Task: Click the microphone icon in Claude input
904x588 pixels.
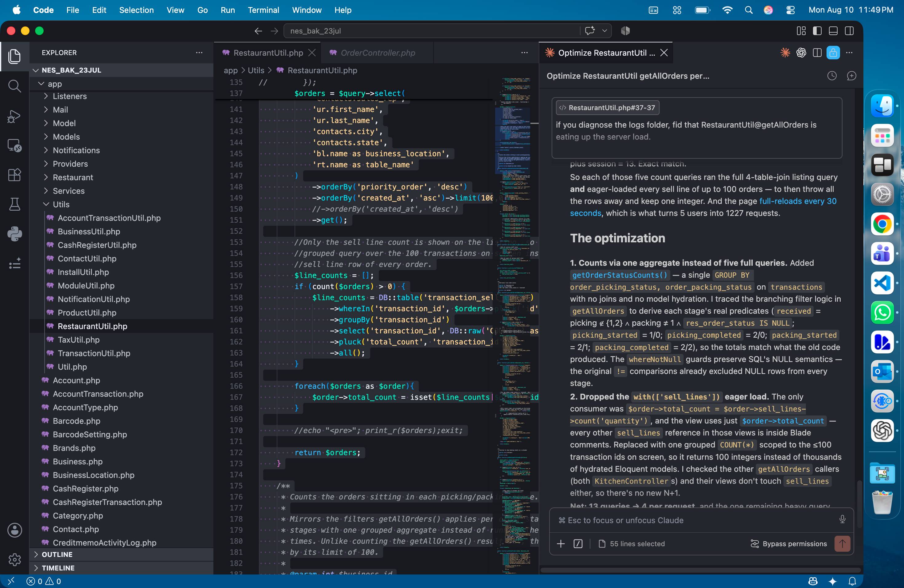Action: 842,520
